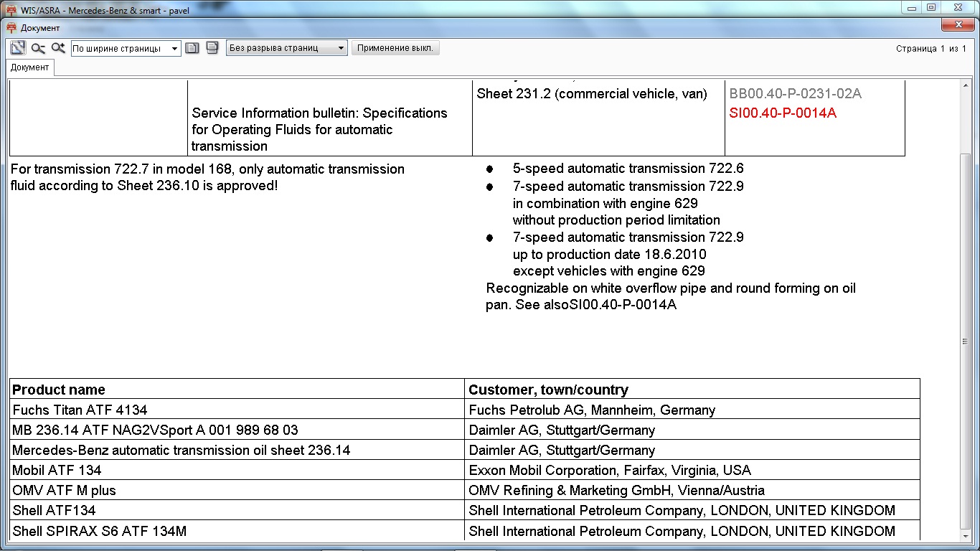Select the Документ tab
This screenshot has height=551, width=980.
pyautogui.click(x=29, y=67)
